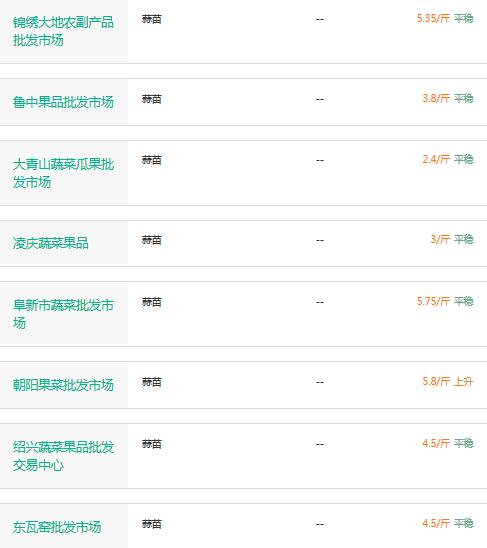The image size is (487, 548).
Task: Open 东瓦窑批发市场 market link
Action: pos(57,527)
